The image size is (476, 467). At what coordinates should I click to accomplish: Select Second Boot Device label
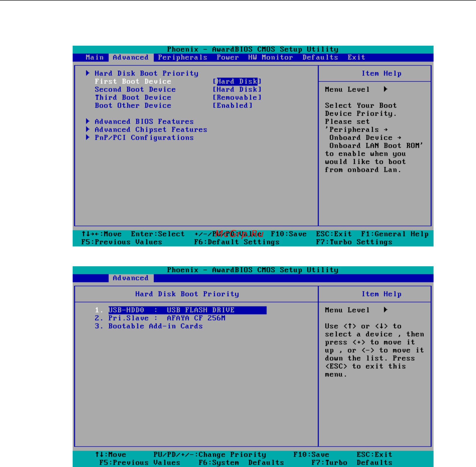135,90
